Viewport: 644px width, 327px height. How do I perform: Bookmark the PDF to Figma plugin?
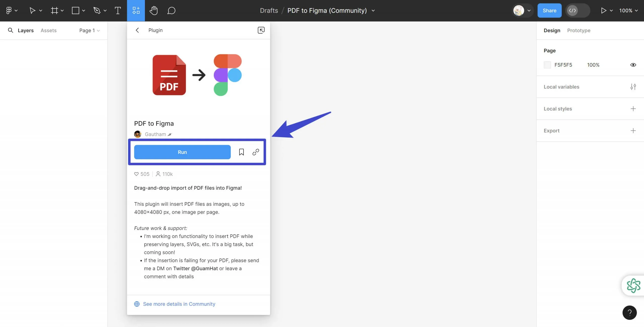241,152
